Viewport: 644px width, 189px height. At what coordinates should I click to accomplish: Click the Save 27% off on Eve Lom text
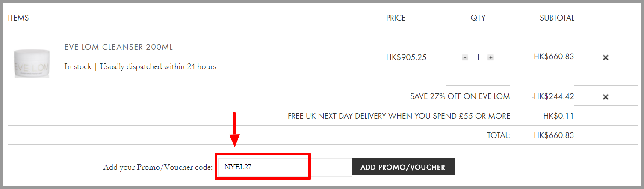[x=460, y=96]
